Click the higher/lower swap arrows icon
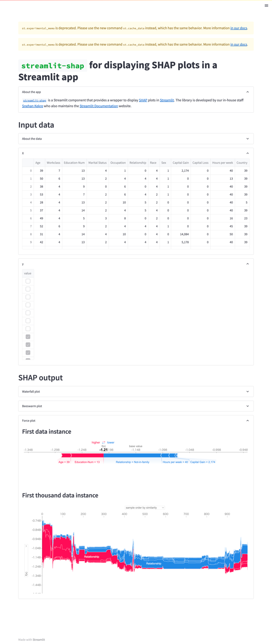This screenshot has width=272, height=644. pos(104,443)
